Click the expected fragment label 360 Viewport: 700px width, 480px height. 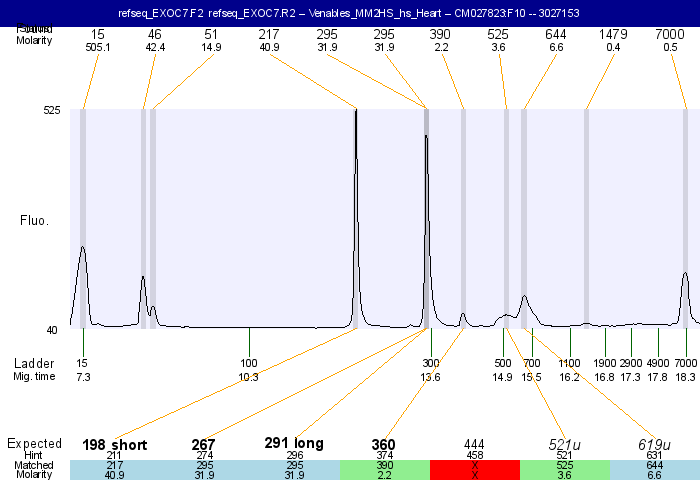click(384, 444)
